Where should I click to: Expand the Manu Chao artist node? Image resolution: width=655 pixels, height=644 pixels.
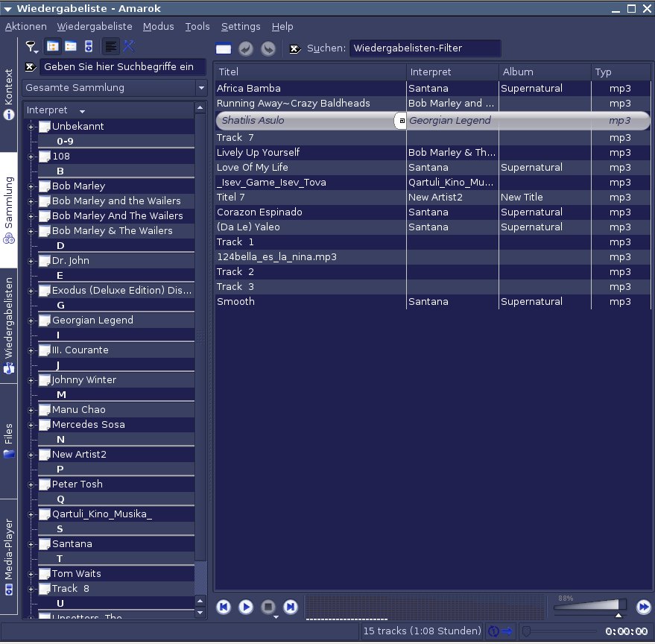click(31, 410)
